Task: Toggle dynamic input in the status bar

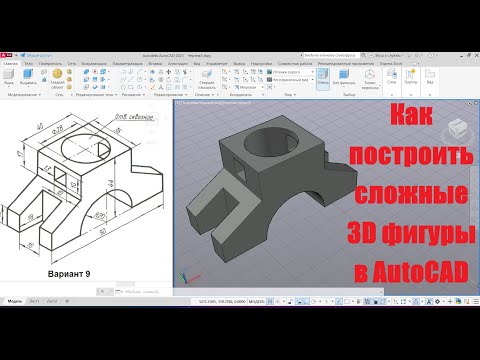Action: pos(299,301)
